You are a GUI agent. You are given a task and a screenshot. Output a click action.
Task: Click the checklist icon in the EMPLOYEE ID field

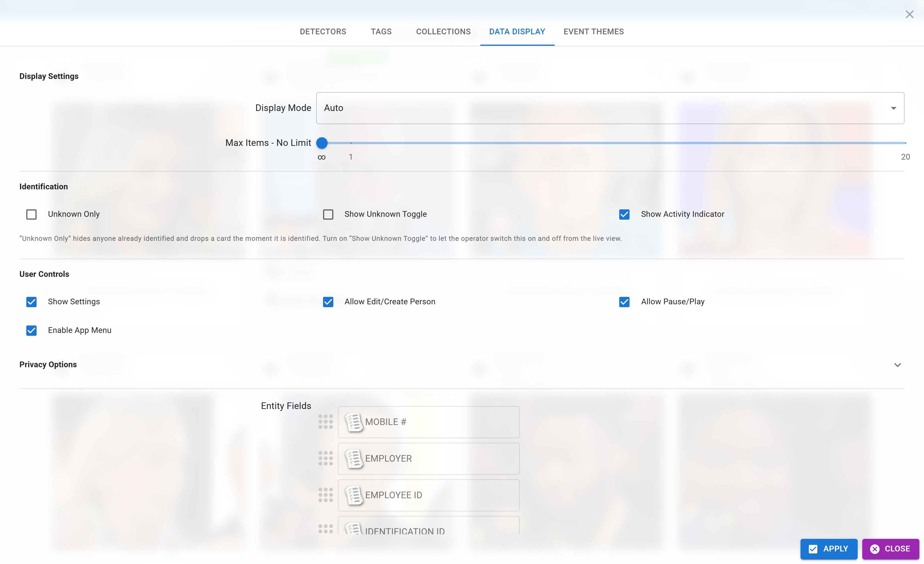pyautogui.click(x=354, y=495)
